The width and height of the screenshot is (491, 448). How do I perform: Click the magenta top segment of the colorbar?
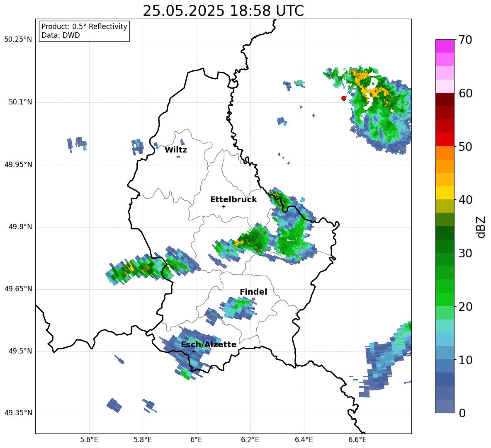445,46
